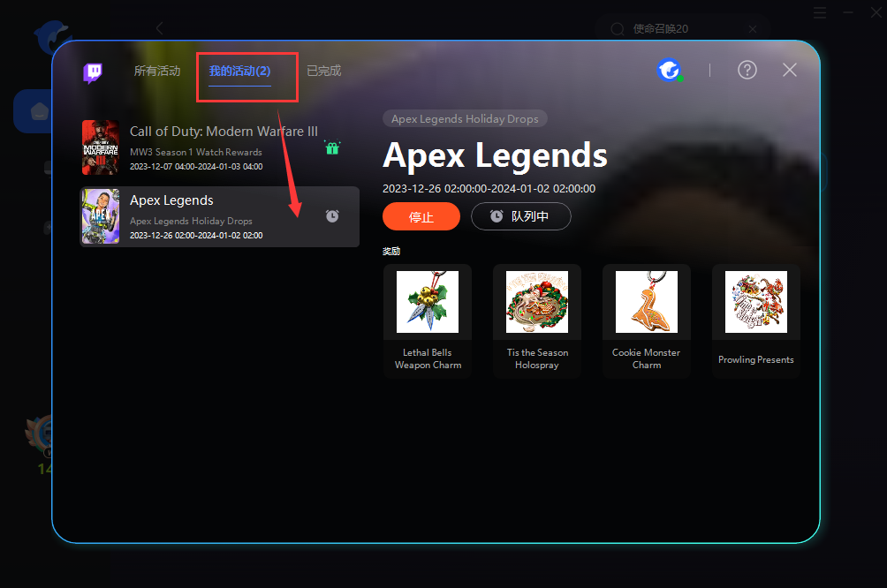
Task: Click the alarm clock icon on Apex row
Action: pyautogui.click(x=332, y=216)
